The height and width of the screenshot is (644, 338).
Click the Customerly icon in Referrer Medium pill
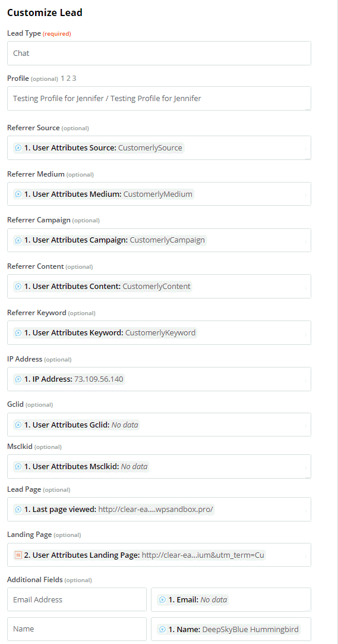[x=18, y=194]
